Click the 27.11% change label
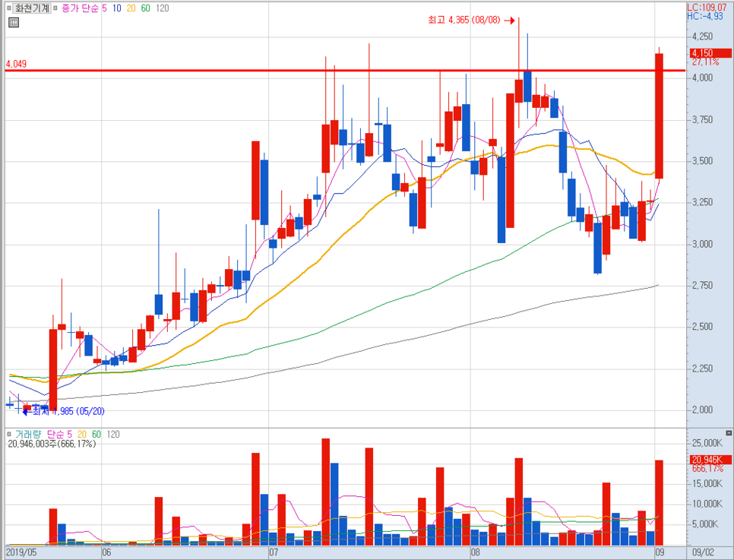The width and height of the screenshot is (734, 560). pyautogui.click(x=705, y=62)
